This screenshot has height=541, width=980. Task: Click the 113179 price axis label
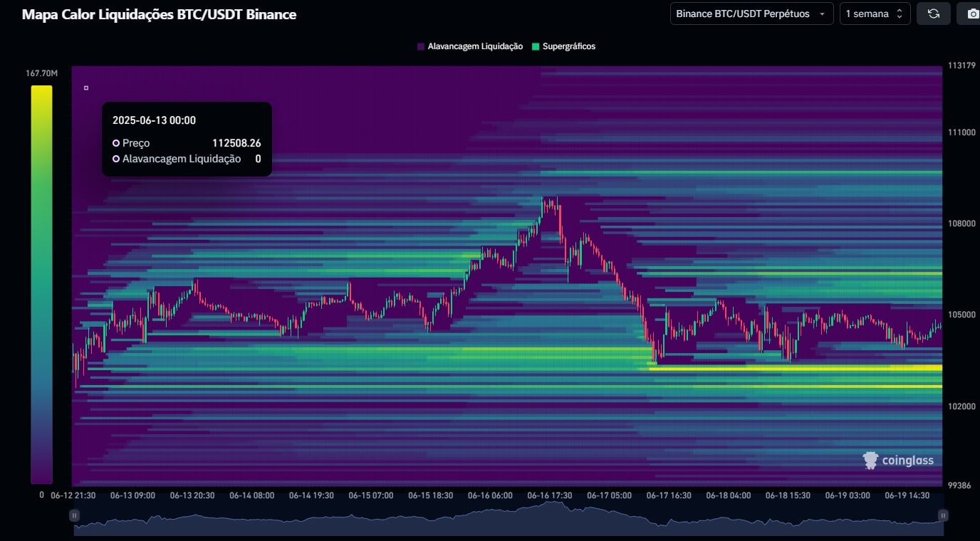click(961, 65)
